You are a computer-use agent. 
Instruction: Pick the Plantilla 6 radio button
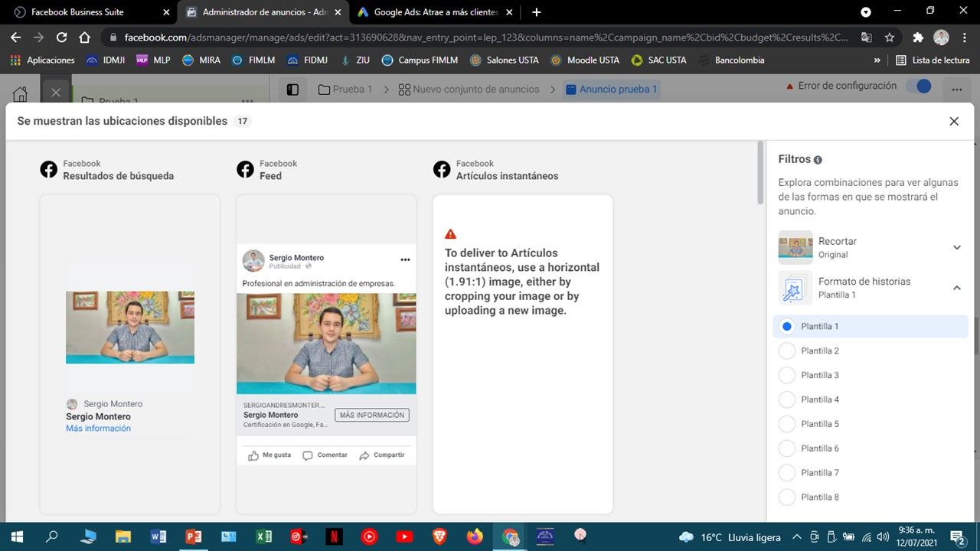pyautogui.click(x=786, y=448)
